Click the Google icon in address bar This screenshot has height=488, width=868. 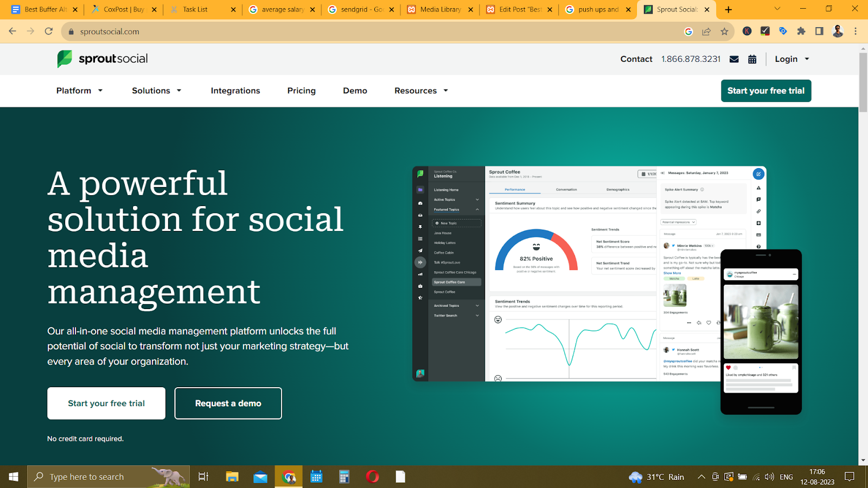(688, 31)
